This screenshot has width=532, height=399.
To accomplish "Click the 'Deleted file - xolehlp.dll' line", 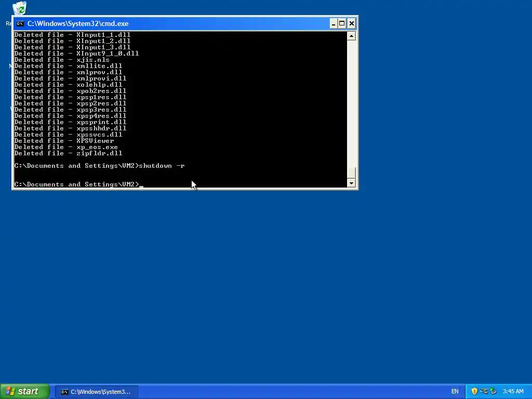I will [x=68, y=85].
